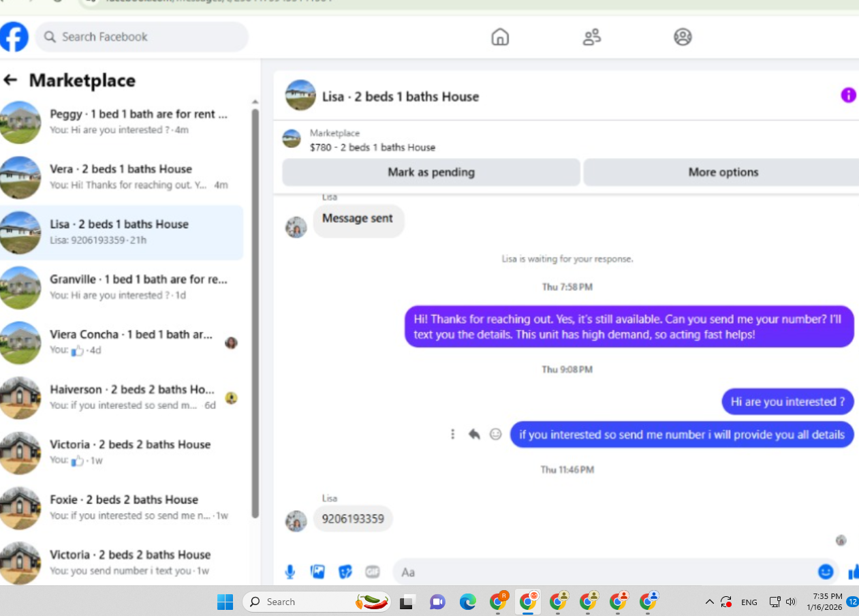Screen dimensions: 859x616
Task: Click Mark as pending button
Action: click(431, 172)
